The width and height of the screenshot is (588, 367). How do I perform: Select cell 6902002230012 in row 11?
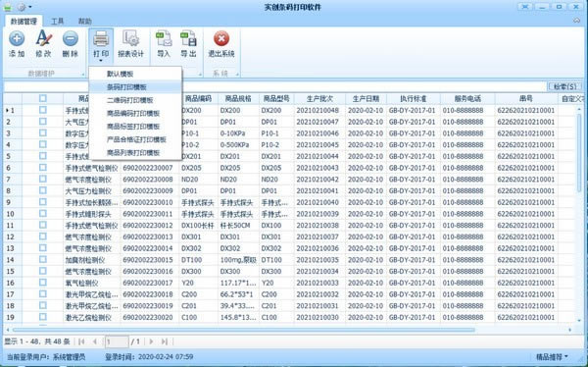pos(148,226)
